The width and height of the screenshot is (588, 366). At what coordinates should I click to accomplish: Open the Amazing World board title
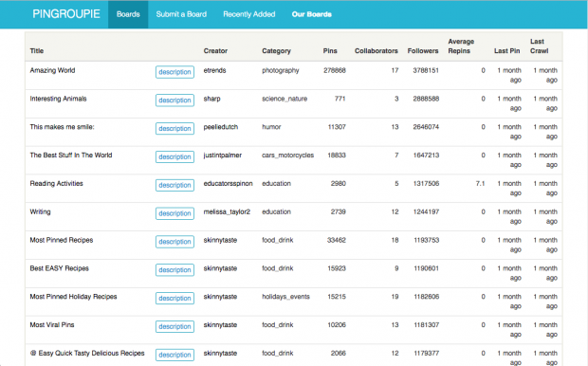click(52, 70)
